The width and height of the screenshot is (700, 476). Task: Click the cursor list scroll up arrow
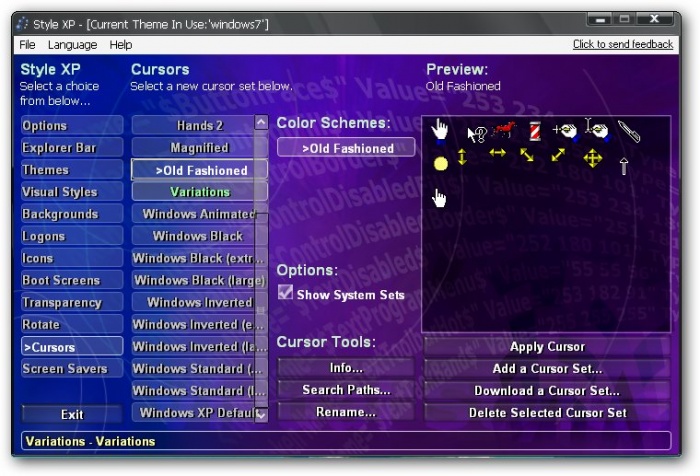coord(262,122)
